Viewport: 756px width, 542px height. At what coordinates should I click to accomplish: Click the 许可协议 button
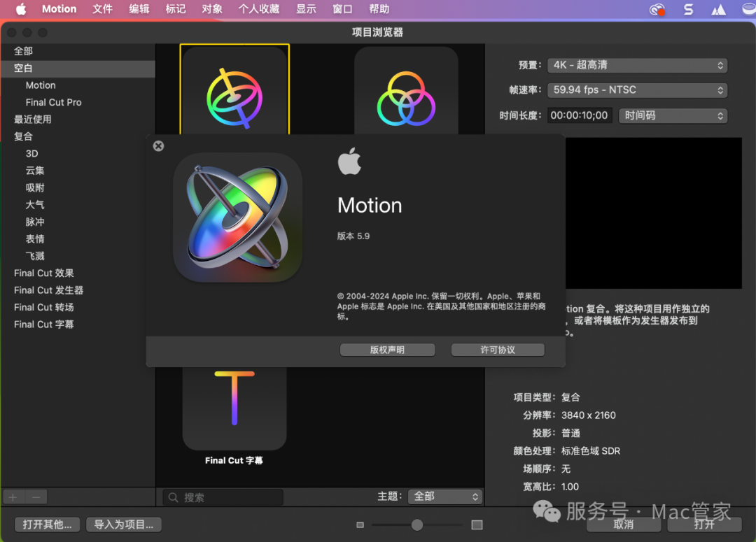click(x=497, y=349)
